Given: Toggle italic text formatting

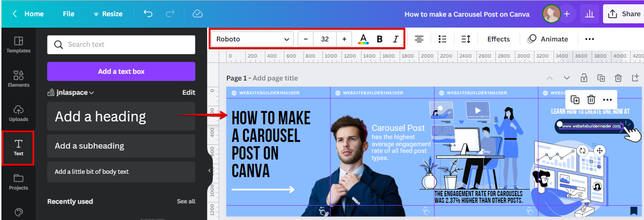Looking at the screenshot, I should click(x=395, y=39).
